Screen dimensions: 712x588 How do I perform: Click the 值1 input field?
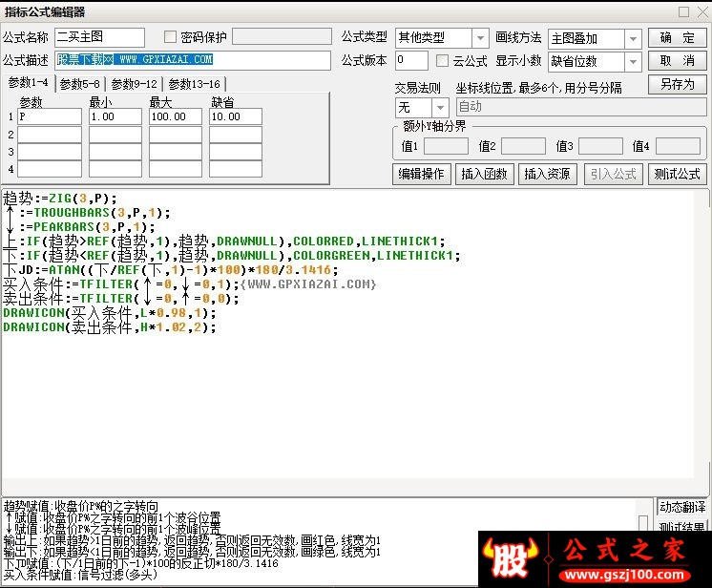coord(446,146)
